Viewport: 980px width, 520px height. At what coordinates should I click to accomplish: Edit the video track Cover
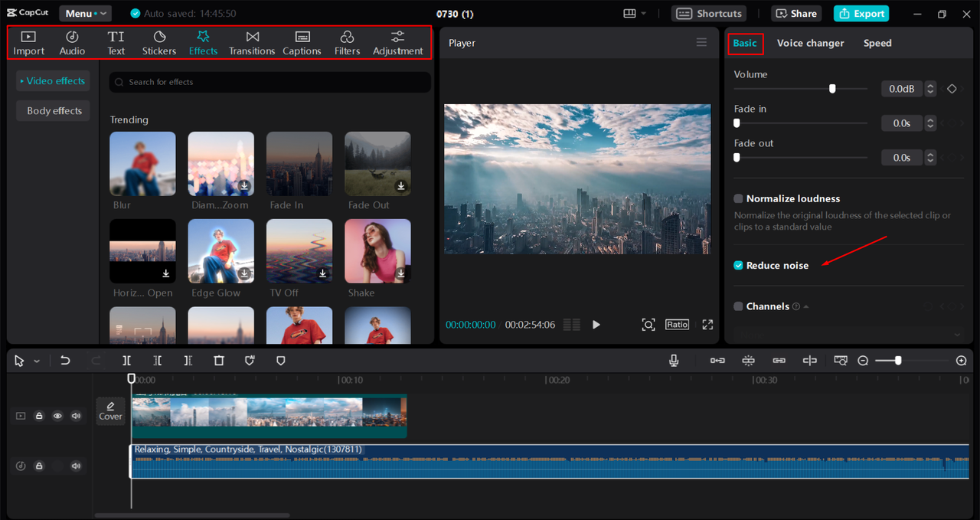tap(110, 410)
